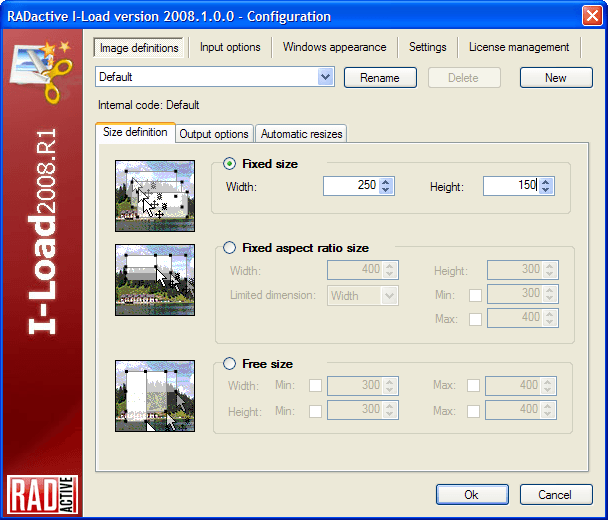
Task: Tick the Free size Height Max checkbox
Action: point(473,411)
